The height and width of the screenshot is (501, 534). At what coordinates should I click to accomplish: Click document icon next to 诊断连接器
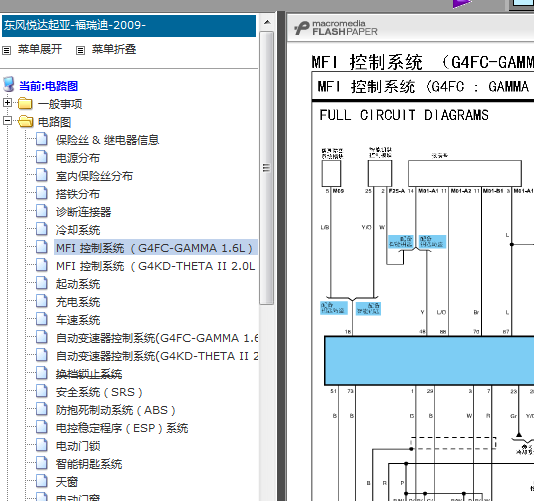tap(42, 211)
